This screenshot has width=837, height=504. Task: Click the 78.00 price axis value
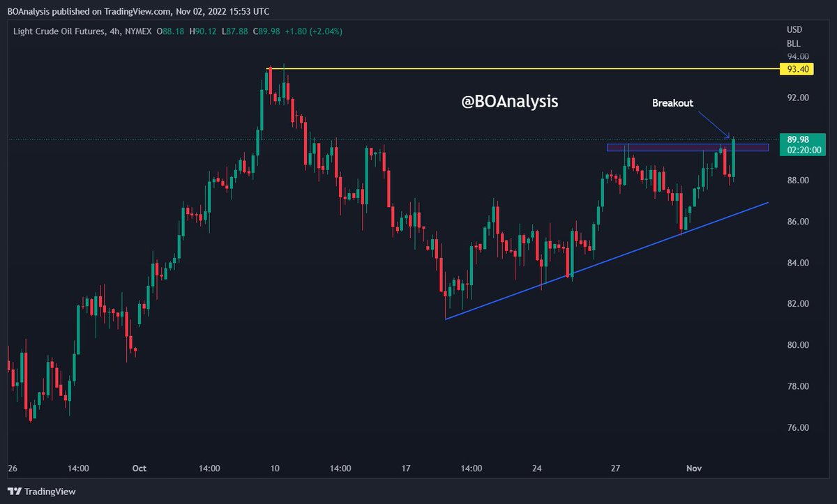coord(797,386)
